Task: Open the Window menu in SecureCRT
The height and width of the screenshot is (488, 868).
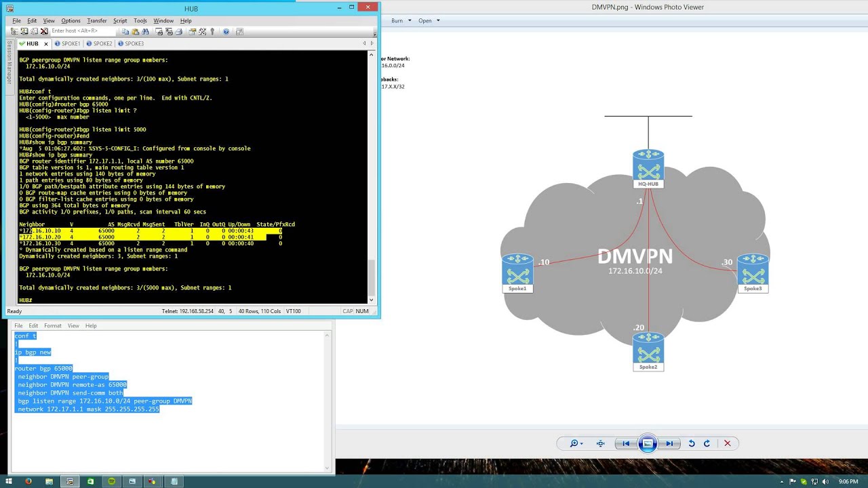Action: point(163,21)
